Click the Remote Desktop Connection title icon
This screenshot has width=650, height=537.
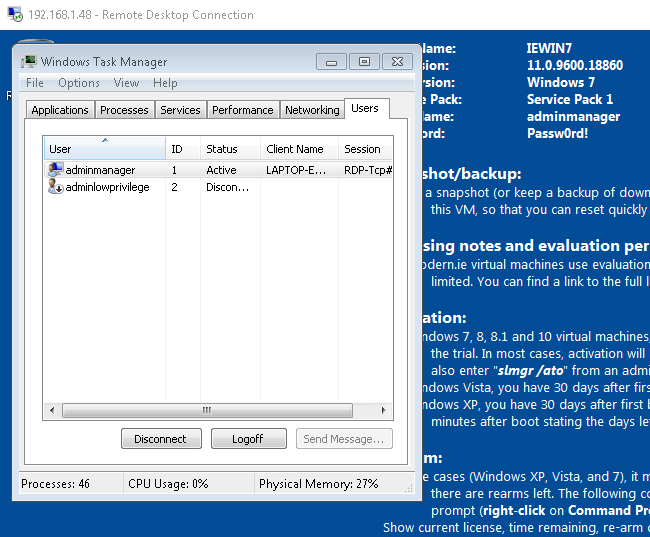tap(15, 15)
